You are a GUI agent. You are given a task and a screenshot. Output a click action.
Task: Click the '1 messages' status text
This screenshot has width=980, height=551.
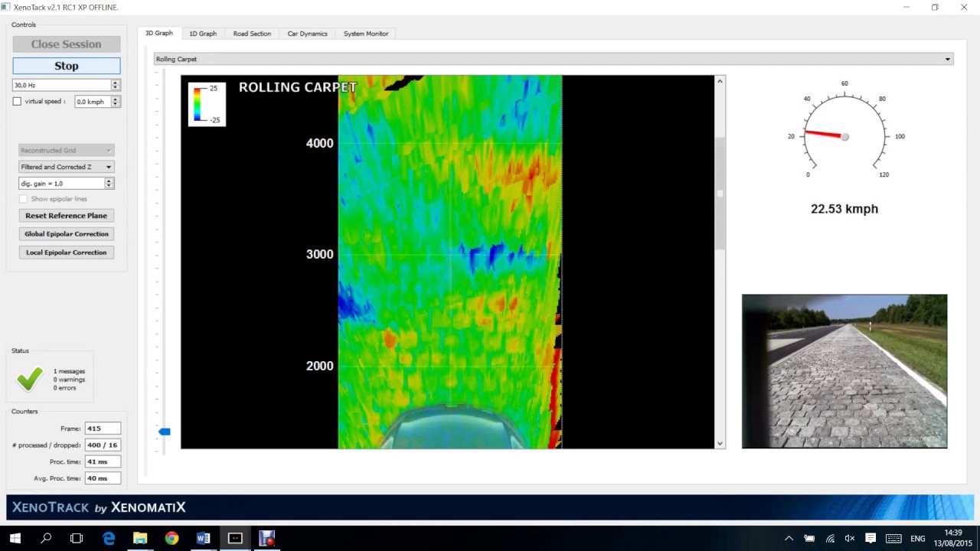click(x=69, y=371)
